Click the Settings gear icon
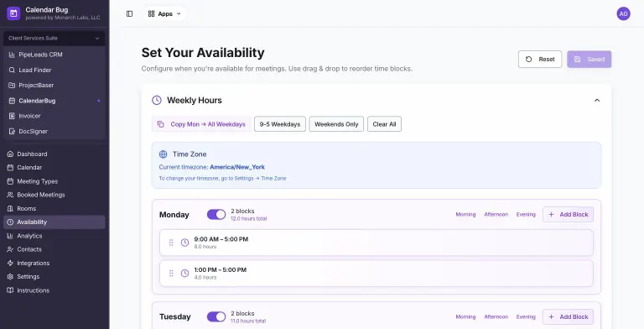 pyautogui.click(x=10, y=277)
